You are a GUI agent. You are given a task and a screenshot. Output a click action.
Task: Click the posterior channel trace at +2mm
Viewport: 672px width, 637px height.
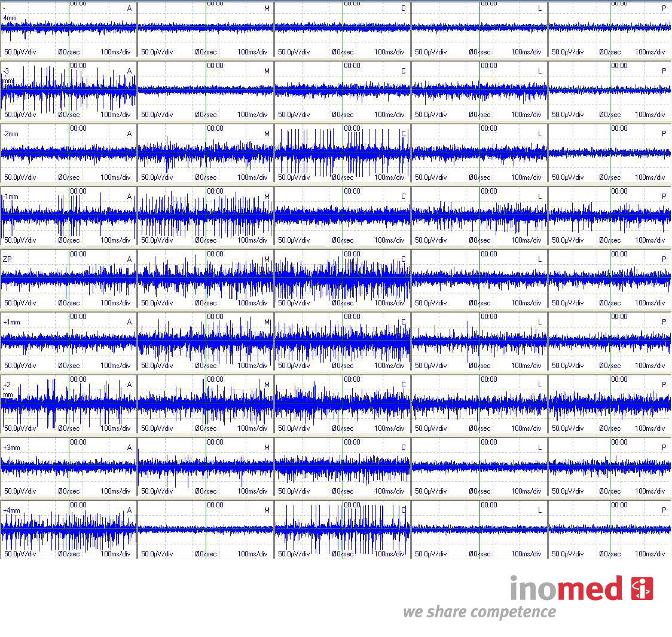coord(609,404)
